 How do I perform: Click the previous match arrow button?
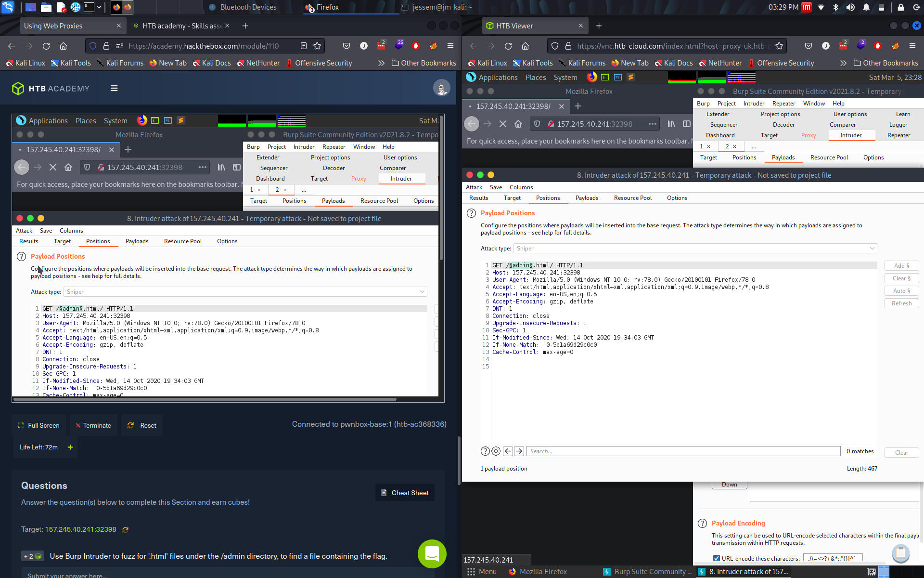tap(508, 451)
